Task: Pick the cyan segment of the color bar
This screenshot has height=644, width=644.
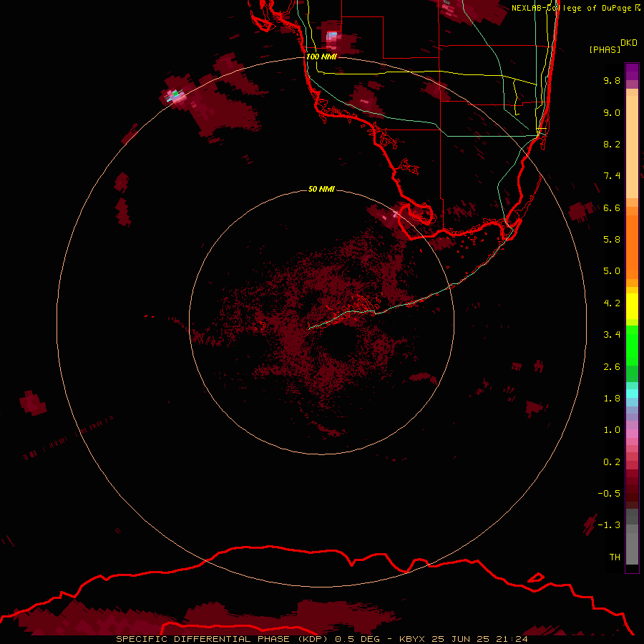Action: [x=632, y=394]
